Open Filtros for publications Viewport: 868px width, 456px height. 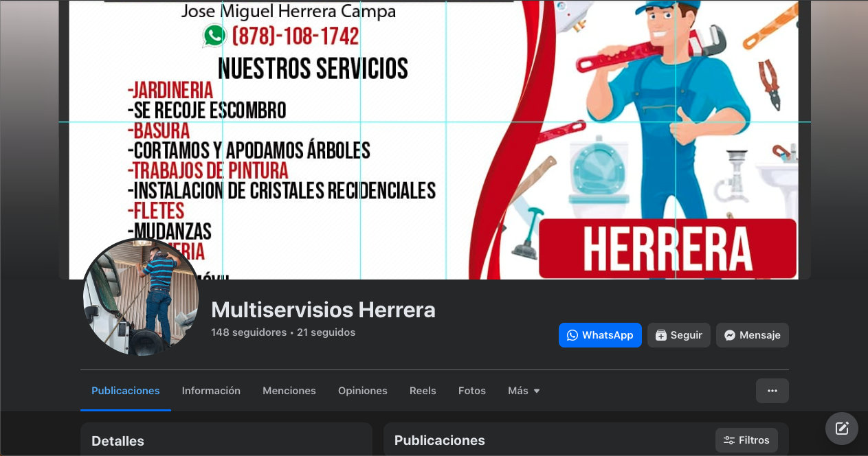pos(746,440)
